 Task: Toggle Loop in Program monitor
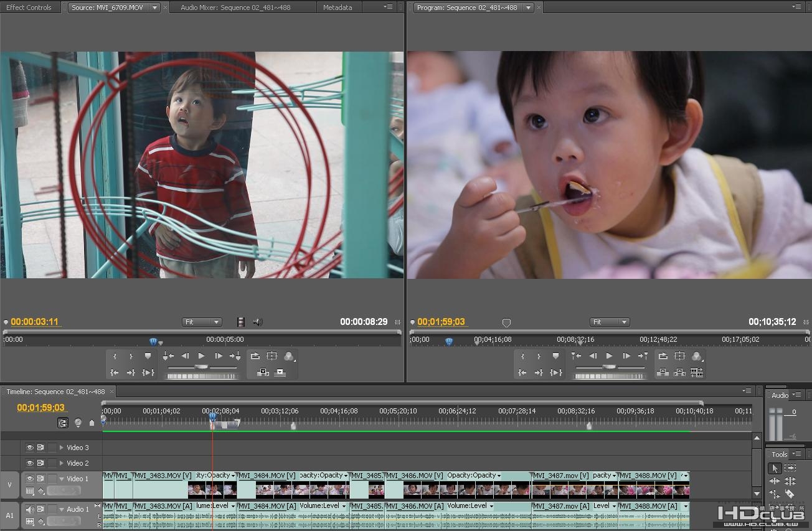[663, 356]
